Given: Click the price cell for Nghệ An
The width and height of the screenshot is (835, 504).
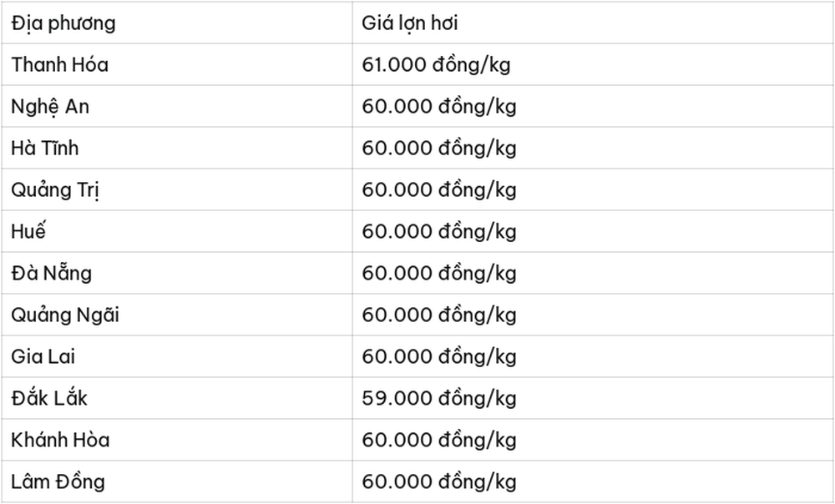Looking at the screenshot, I should pos(593,107).
